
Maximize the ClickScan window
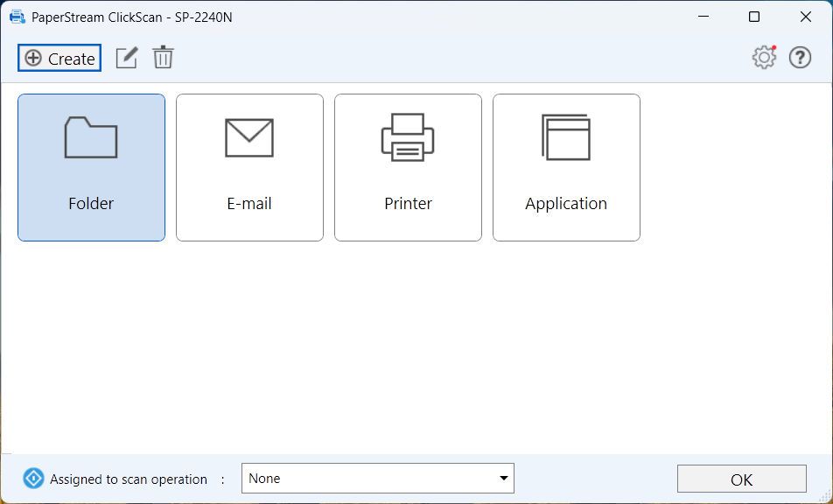click(x=754, y=17)
